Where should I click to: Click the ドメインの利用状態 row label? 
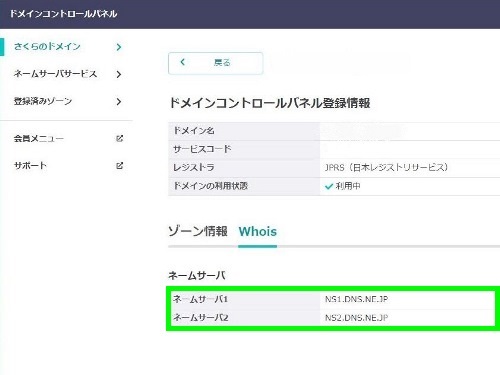tap(210, 186)
